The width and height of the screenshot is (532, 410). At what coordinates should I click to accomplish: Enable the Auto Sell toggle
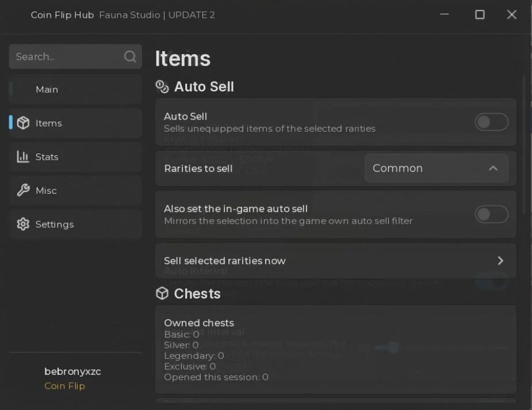tap(491, 122)
